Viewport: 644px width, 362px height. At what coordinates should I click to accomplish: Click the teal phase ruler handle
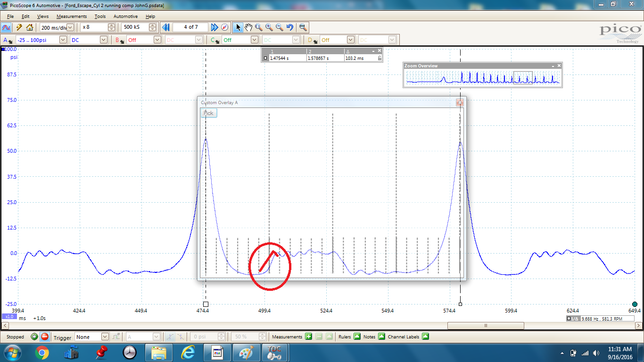click(x=635, y=304)
